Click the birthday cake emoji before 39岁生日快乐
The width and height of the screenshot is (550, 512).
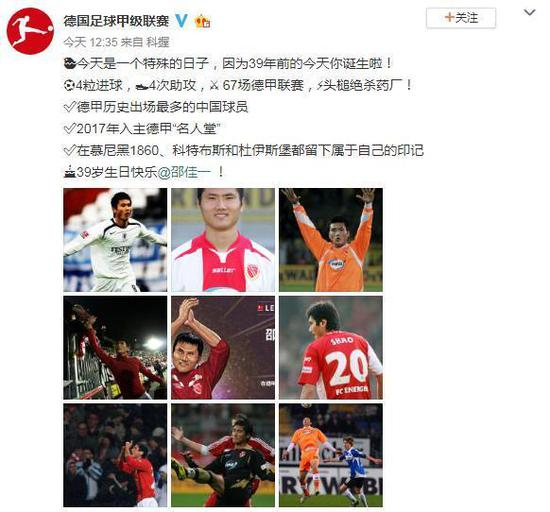tap(70, 172)
